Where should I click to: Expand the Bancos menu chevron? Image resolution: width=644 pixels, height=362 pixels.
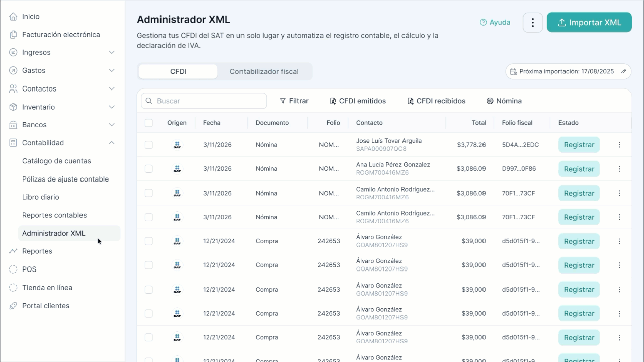[x=112, y=125]
